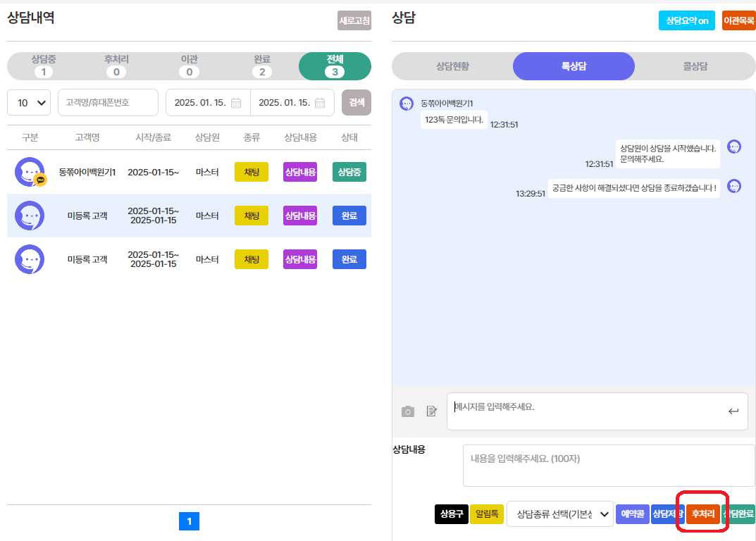Image resolution: width=756 pixels, height=541 pixels.
Task: Select the 상담중 status filter
Action: (x=43, y=66)
